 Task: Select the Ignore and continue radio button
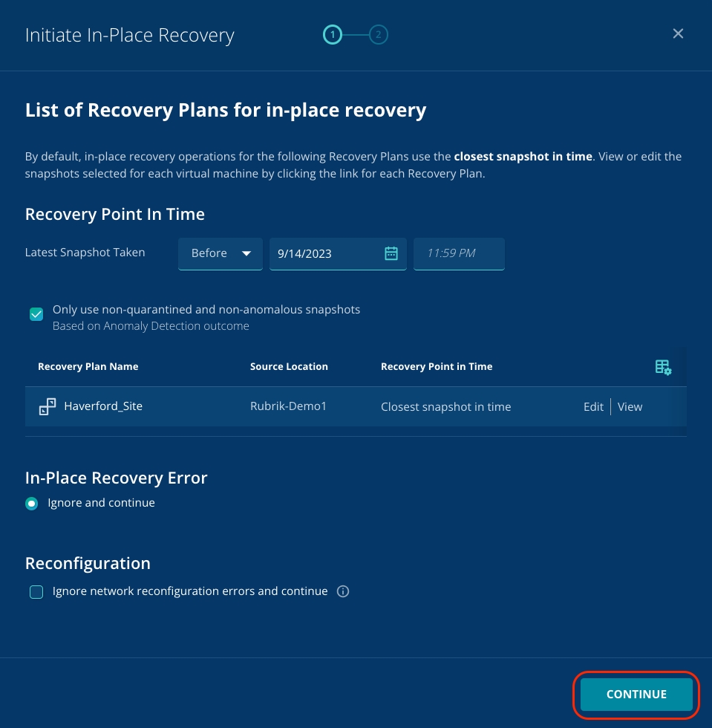(x=32, y=504)
